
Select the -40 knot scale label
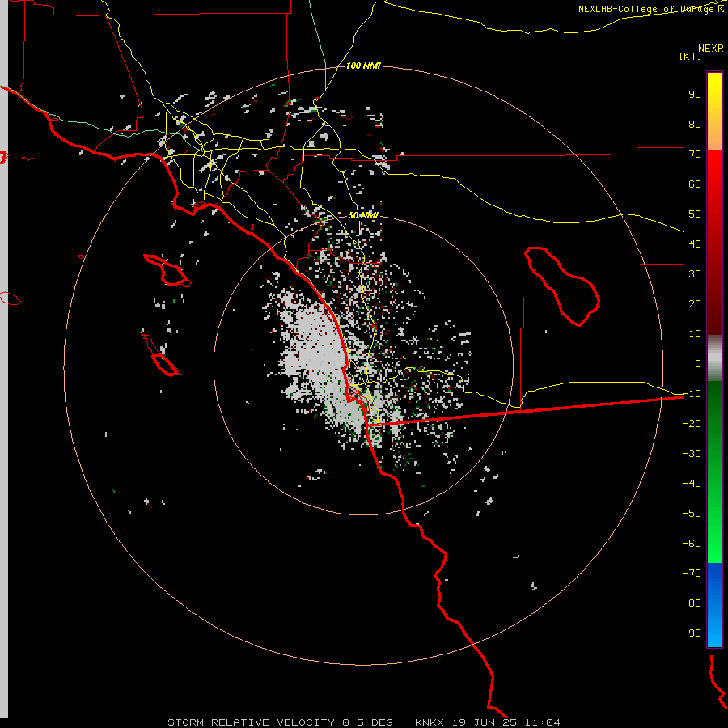click(692, 484)
